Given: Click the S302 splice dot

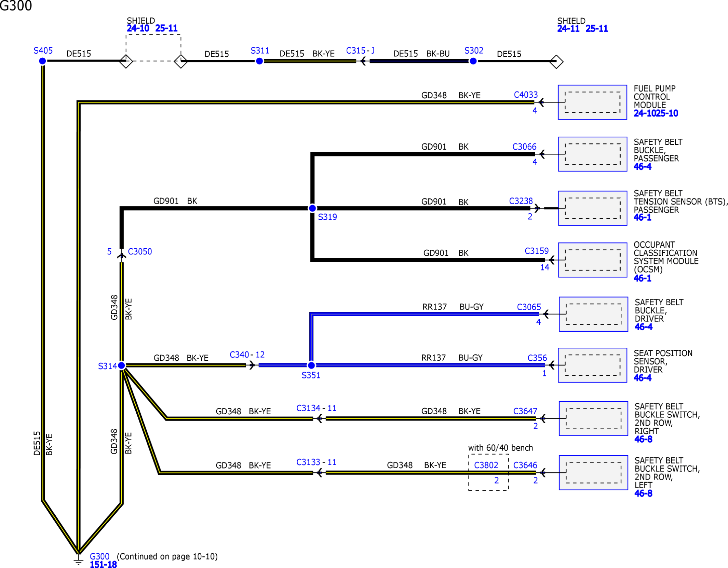Looking at the screenshot, I should pos(473,61).
